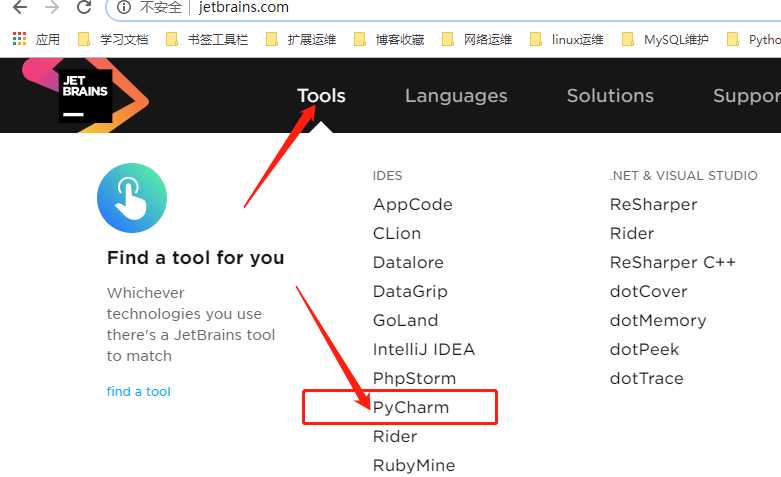
Task: Click the pointing hand tool finder icon
Action: 132,198
